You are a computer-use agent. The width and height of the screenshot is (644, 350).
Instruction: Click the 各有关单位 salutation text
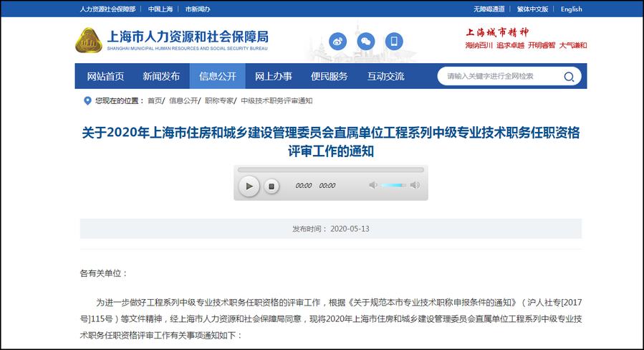104,273
